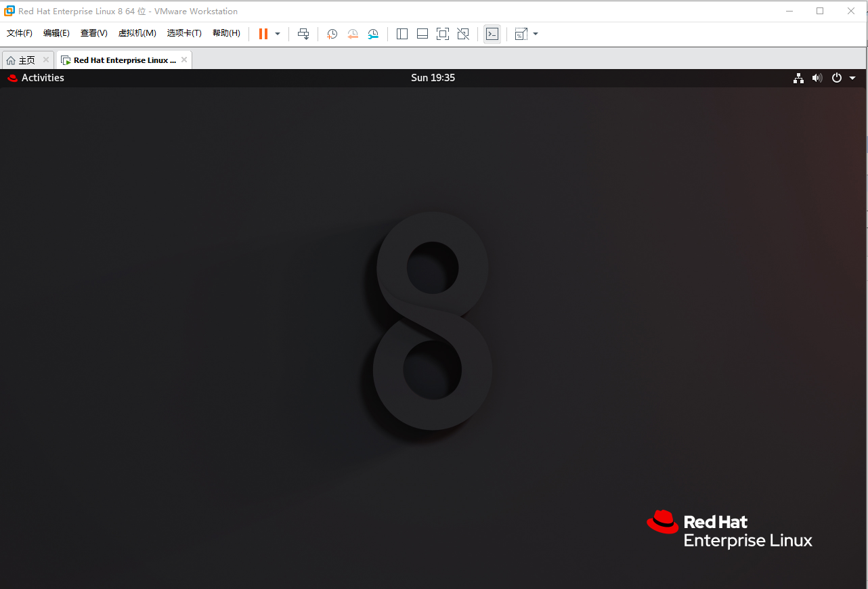Expand the display stretch options arrow
The width and height of the screenshot is (868, 589).
pyautogui.click(x=536, y=34)
